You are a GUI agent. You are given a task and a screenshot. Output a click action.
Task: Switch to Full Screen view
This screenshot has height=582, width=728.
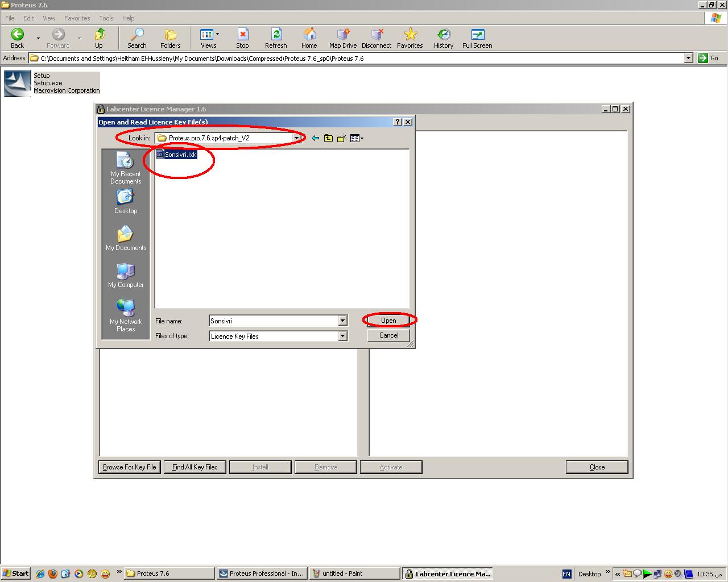pos(477,38)
